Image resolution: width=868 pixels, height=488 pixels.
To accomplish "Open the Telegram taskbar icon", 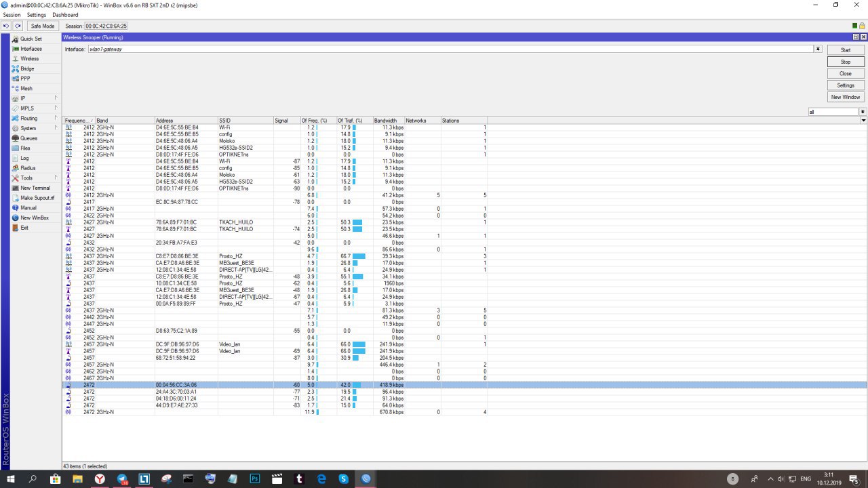I will [122, 479].
